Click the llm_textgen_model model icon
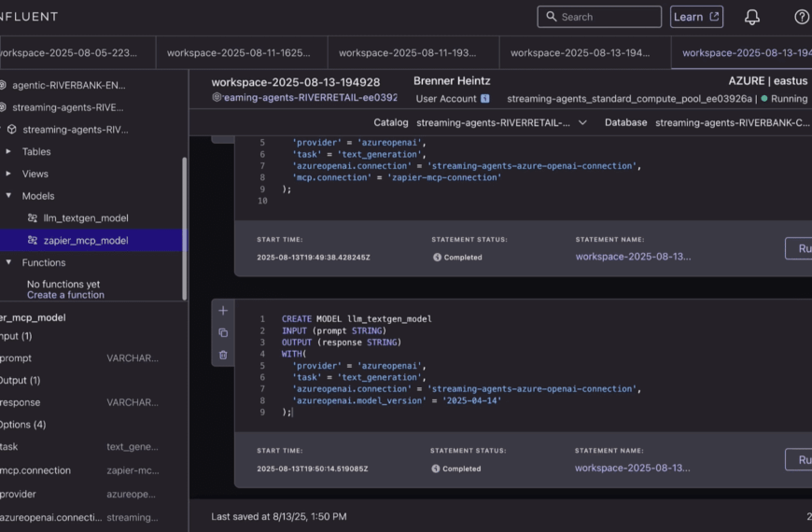This screenshot has width=812, height=532. pyautogui.click(x=32, y=217)
